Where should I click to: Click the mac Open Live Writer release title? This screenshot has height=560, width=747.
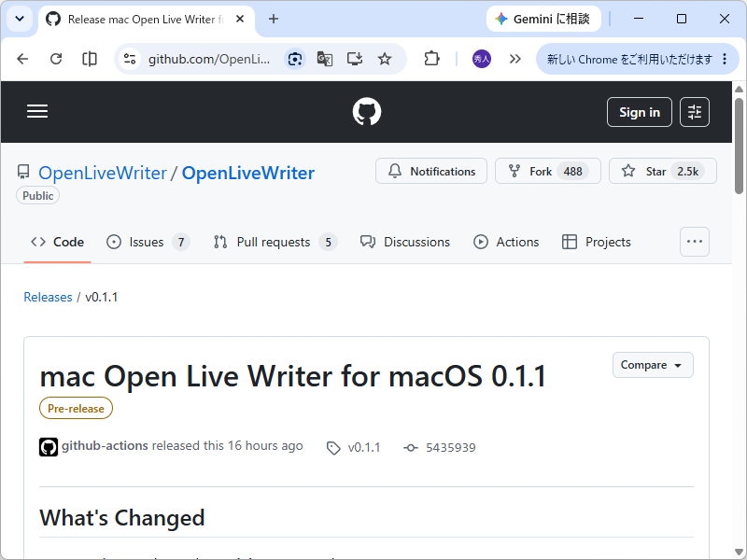click(293, 376)
